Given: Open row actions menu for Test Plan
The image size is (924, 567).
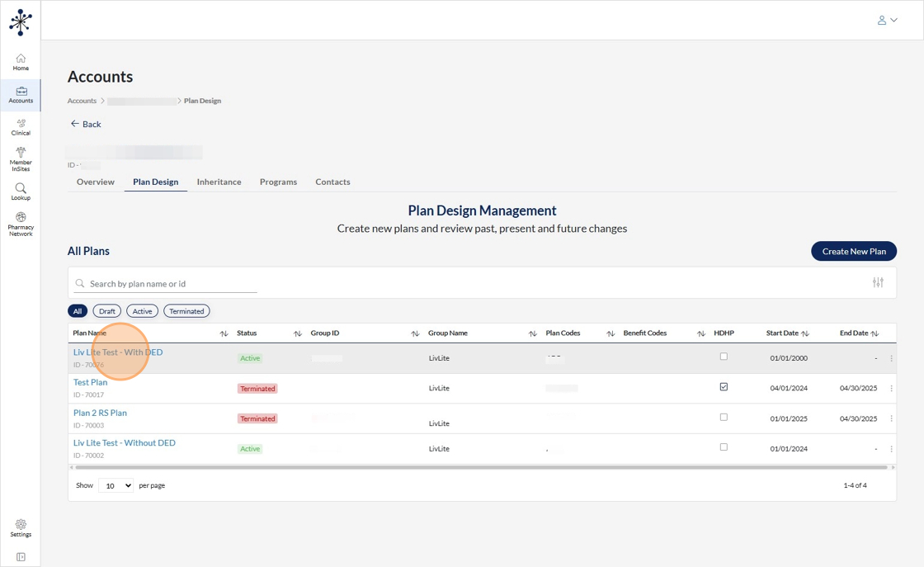Looking at the screenshot, I should [x=891, y=388].
